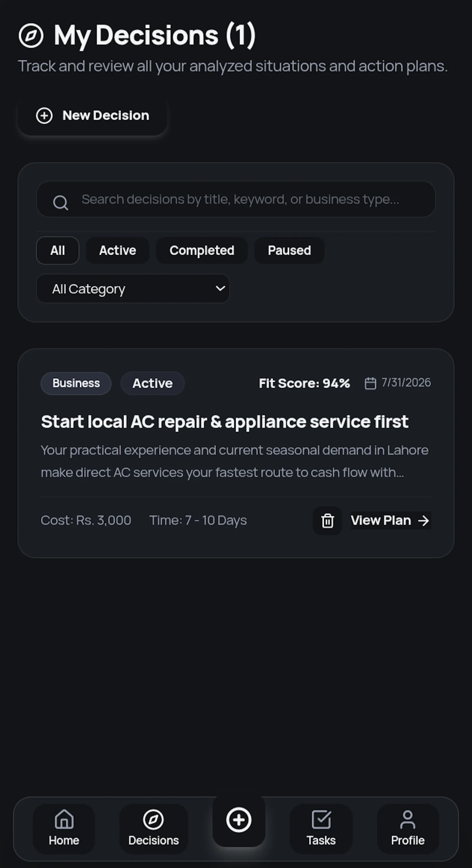Open the Start local AC repair decision title
Image resolution: width=472 pixels, height=868 pixels.
(224, 422)
